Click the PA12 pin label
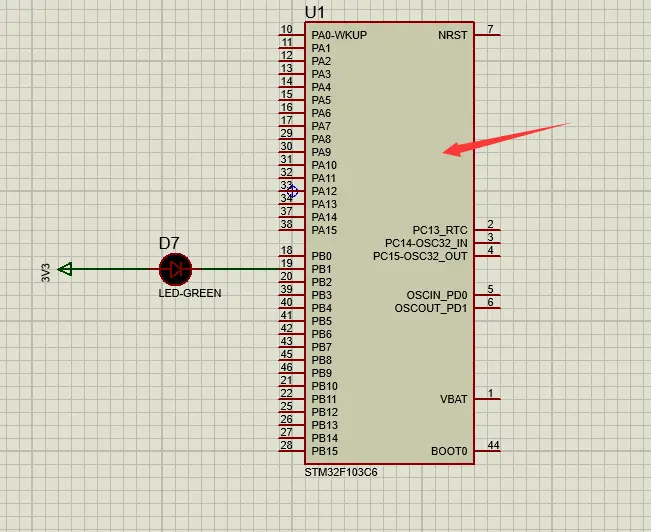651x532 pixels. tap(324, 191)
